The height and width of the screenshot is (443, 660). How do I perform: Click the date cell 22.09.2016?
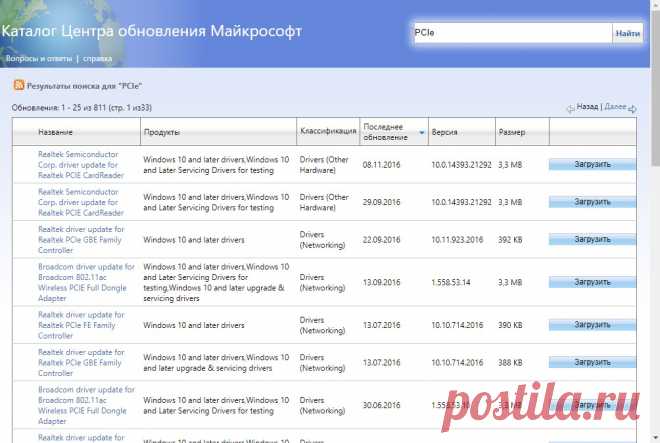coord(381,240)
